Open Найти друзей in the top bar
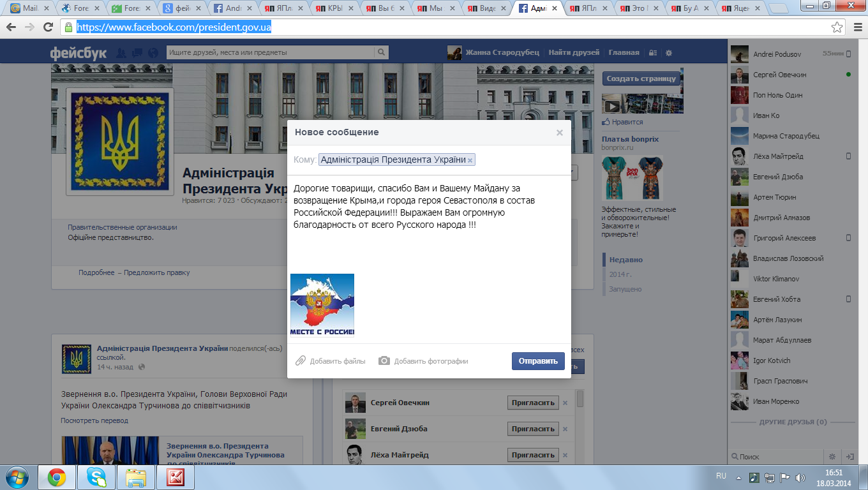 (x=574, y=53)
